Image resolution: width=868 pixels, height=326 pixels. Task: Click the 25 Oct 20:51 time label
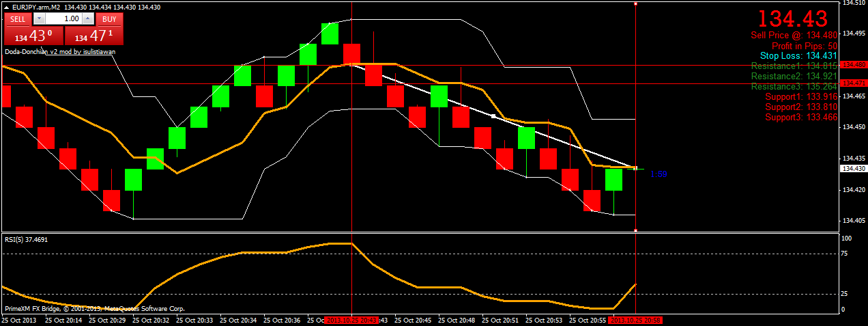click(500, 320)
